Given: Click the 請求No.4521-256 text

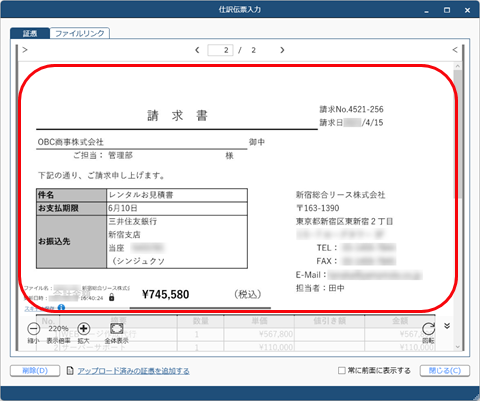Looking at the screenshot, I should click(351, 109).
